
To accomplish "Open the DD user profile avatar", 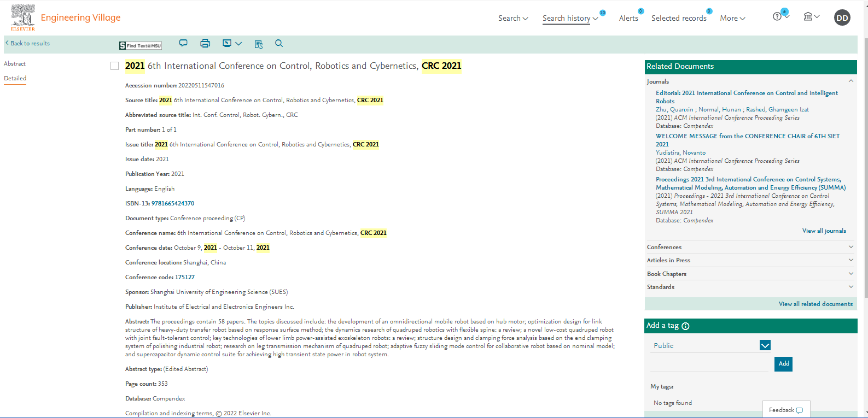I will pyautogui.click(x=842, y=18).
